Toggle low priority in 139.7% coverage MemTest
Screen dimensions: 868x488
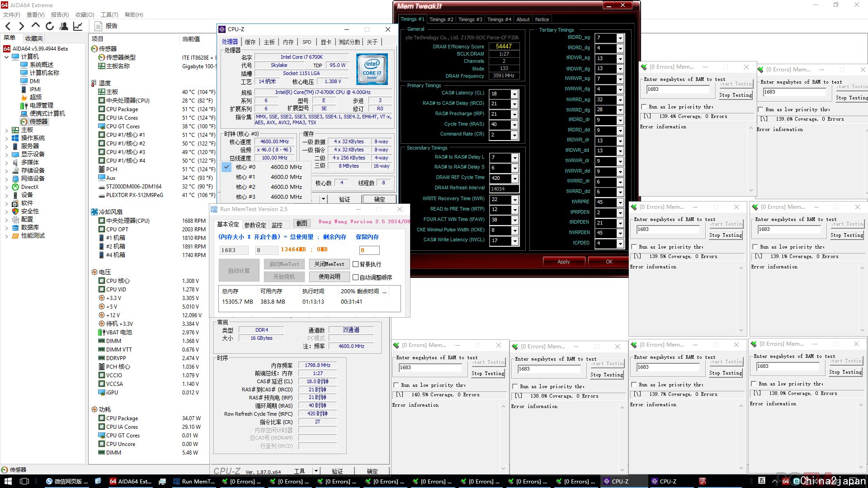coord(634,385)
